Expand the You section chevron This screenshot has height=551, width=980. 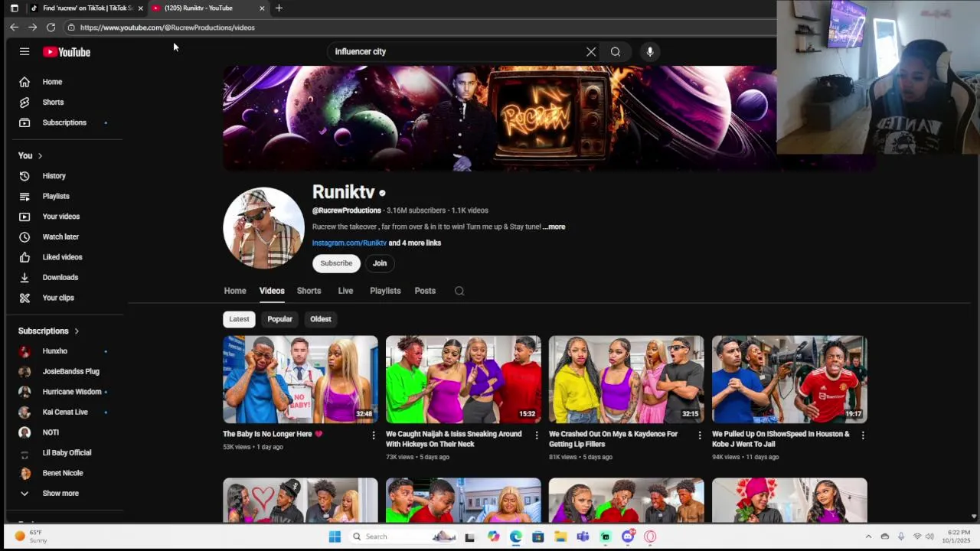coord(40,156)
